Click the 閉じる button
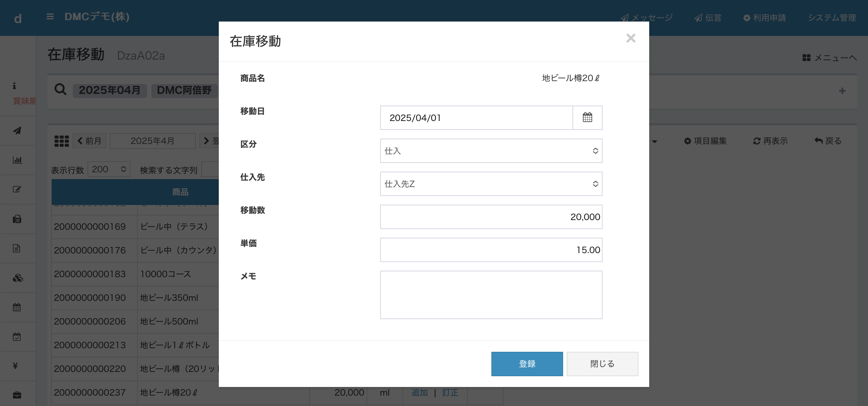This screenshot has height=406, width=868. click(x=602, y=364)
